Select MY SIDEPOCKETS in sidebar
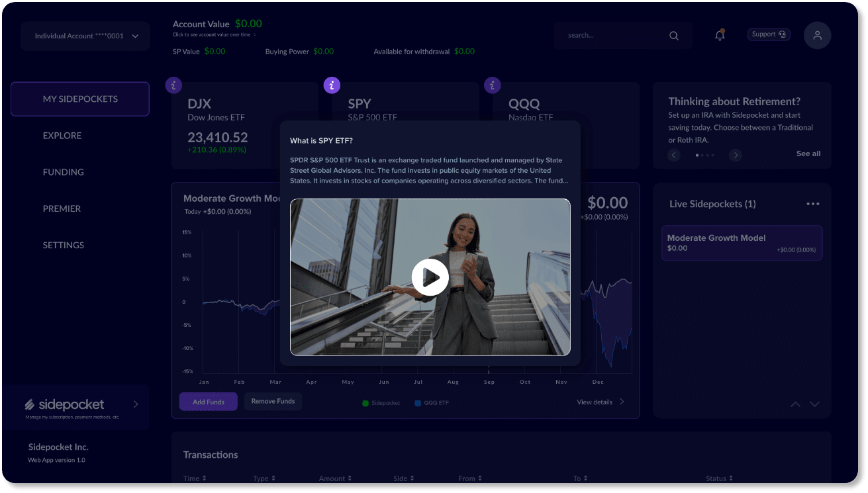 coord(80,99)
